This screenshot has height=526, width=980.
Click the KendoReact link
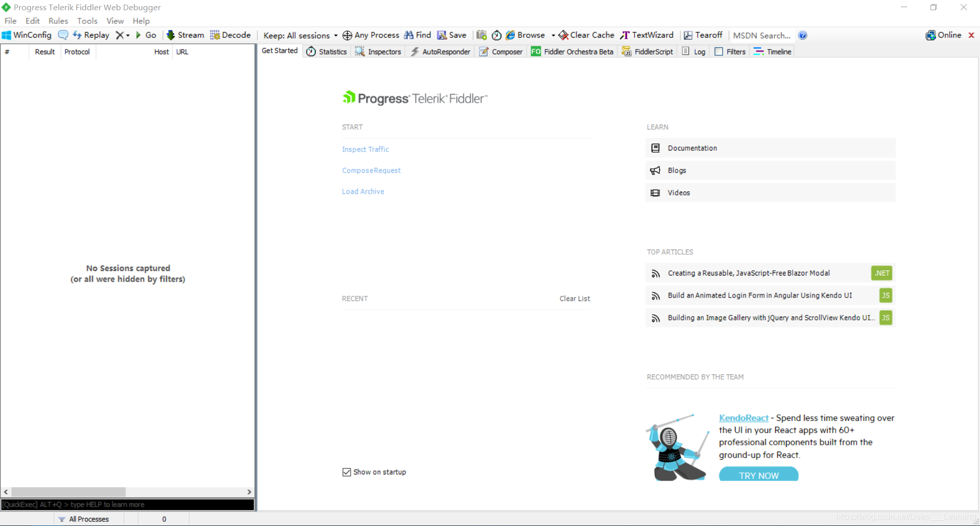coord(744,418)
